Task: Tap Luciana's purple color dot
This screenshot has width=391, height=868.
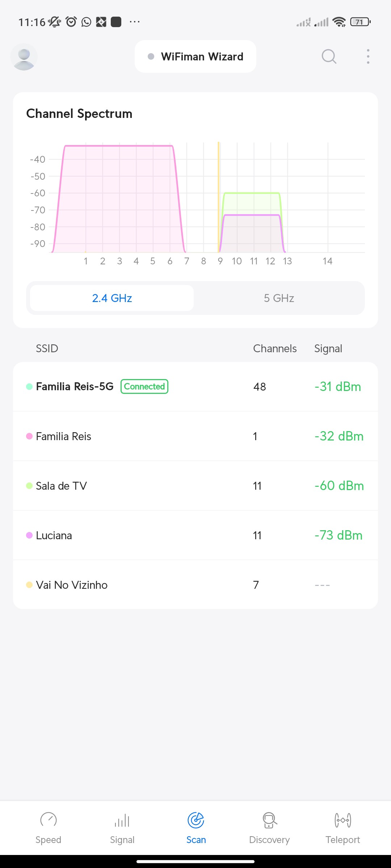Action: point(29,535)
